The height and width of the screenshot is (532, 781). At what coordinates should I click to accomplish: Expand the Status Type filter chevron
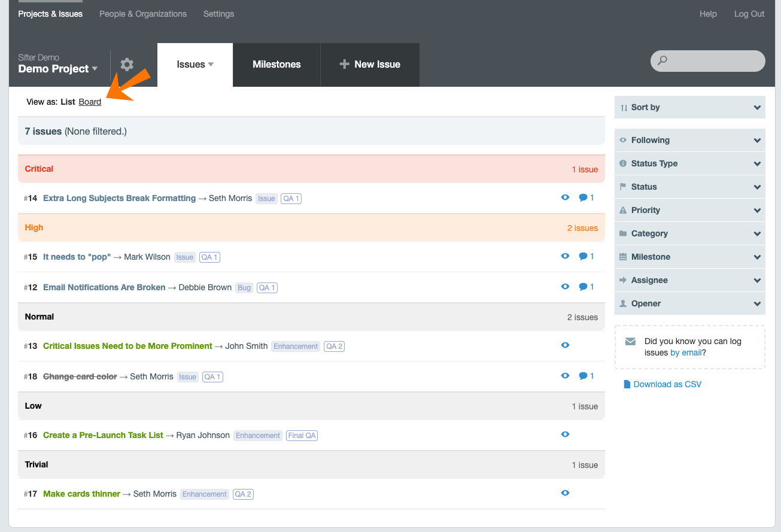pyautogui.click(x=757, y=164)
